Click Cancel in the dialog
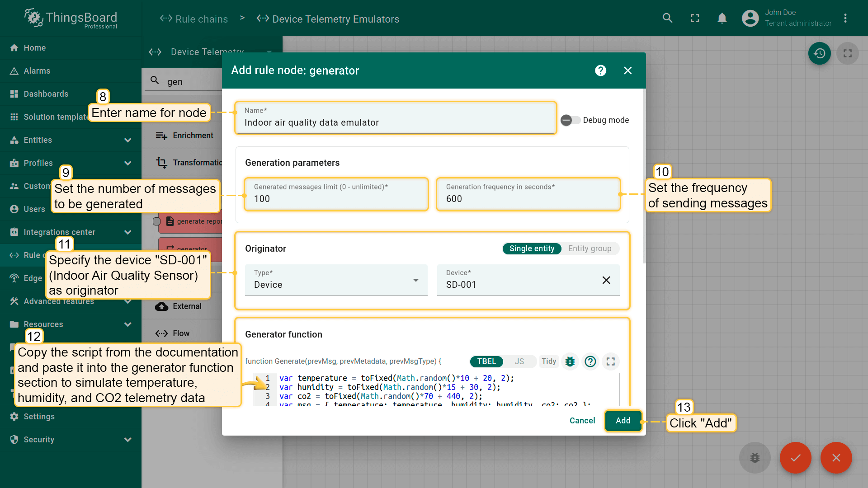868x488 pixels. (582, 421)
